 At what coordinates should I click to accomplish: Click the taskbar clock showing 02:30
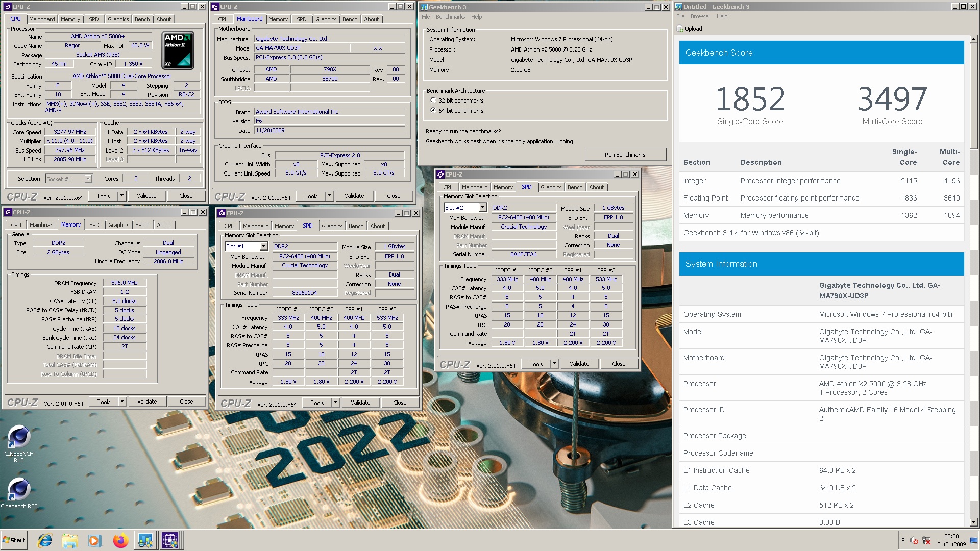click(x=951, y=540)
